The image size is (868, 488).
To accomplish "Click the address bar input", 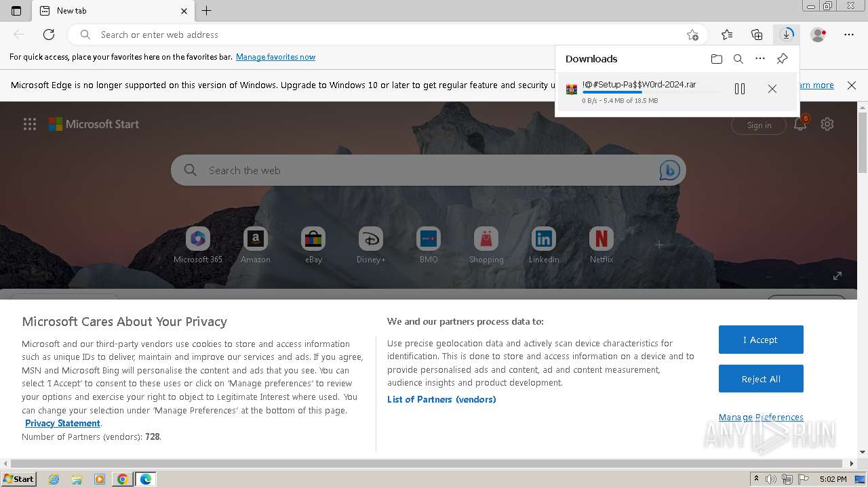I will [x=387, y=35].
